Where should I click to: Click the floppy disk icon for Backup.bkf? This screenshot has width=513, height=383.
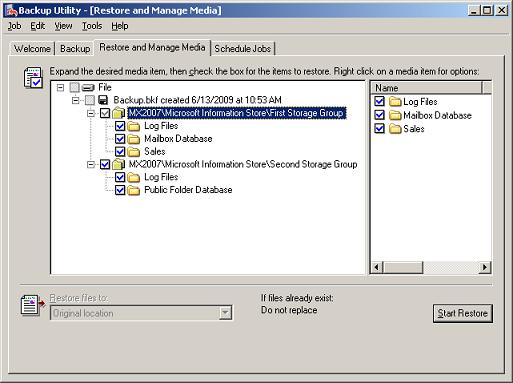(103, 100)
